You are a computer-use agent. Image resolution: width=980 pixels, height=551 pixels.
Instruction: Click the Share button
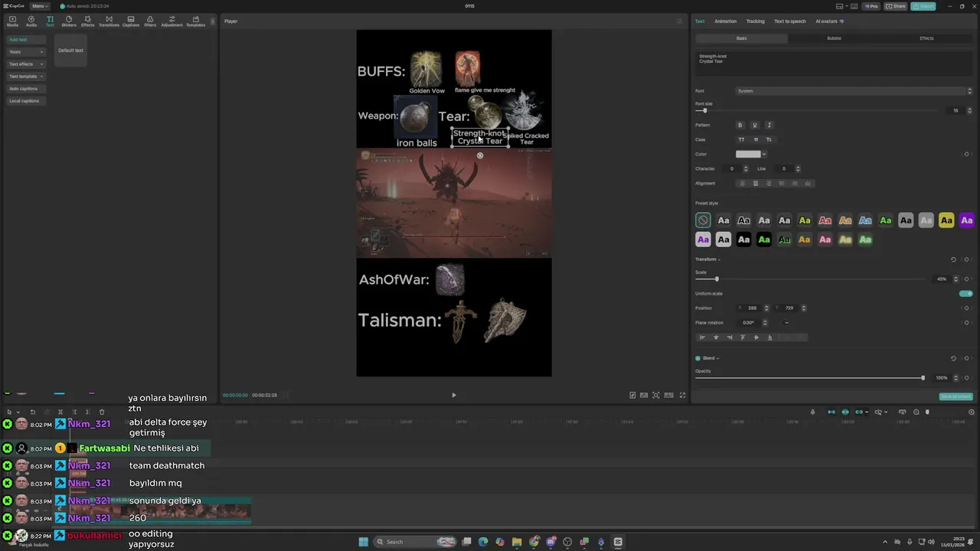click(896, 6)
